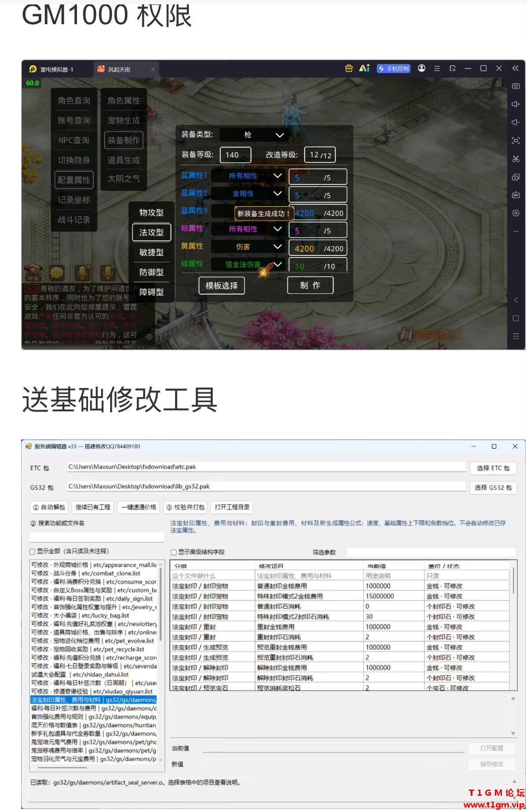Choose the 物攻型 template type
Image resolution: width=527 pixels, height=812 pixels.
(151, 213)
